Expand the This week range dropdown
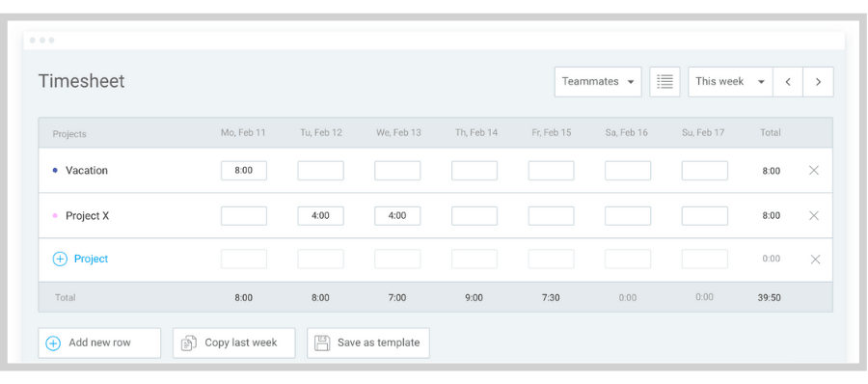The image size is (868, 384). point(730,81)
